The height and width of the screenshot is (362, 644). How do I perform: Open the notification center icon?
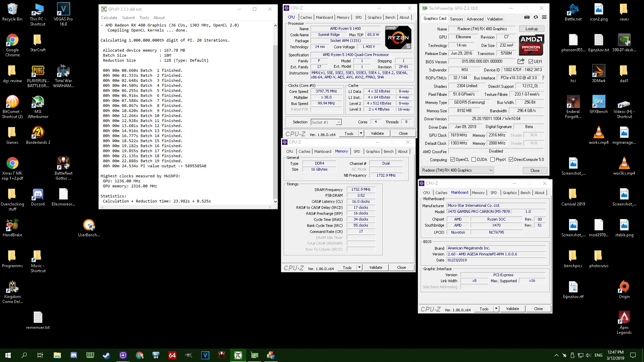pyautogui.click(x=633, y=355)
